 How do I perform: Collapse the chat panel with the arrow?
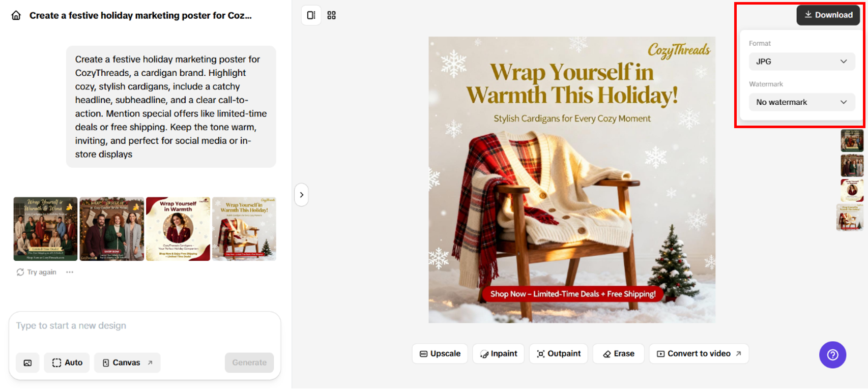(x=302, y=195)
